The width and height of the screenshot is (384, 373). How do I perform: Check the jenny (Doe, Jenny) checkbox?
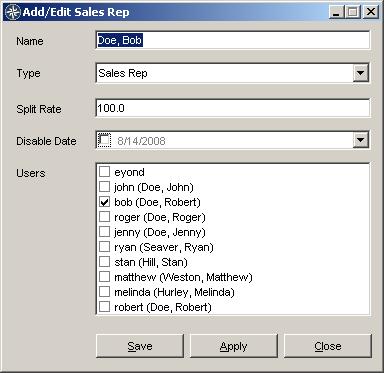[104, 232]
